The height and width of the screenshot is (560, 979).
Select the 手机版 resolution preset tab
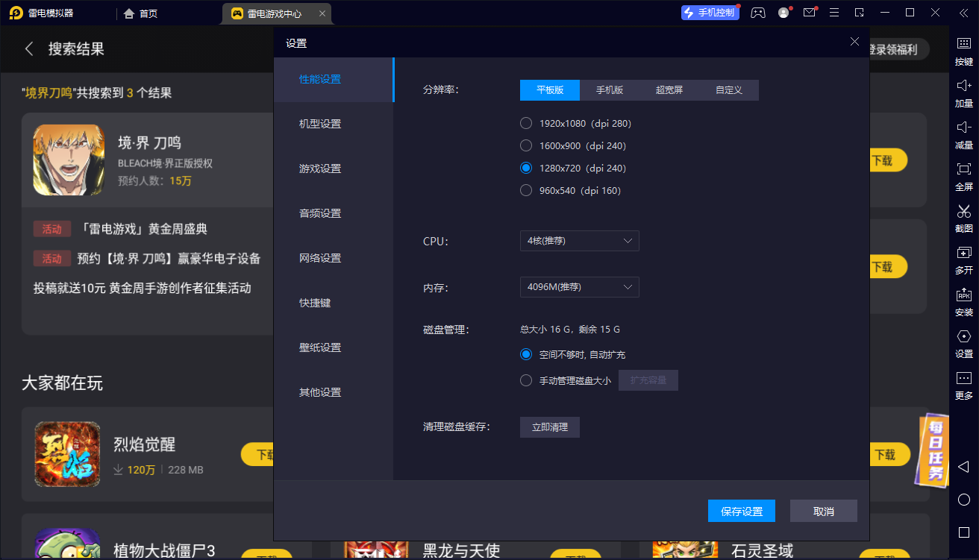609,89
